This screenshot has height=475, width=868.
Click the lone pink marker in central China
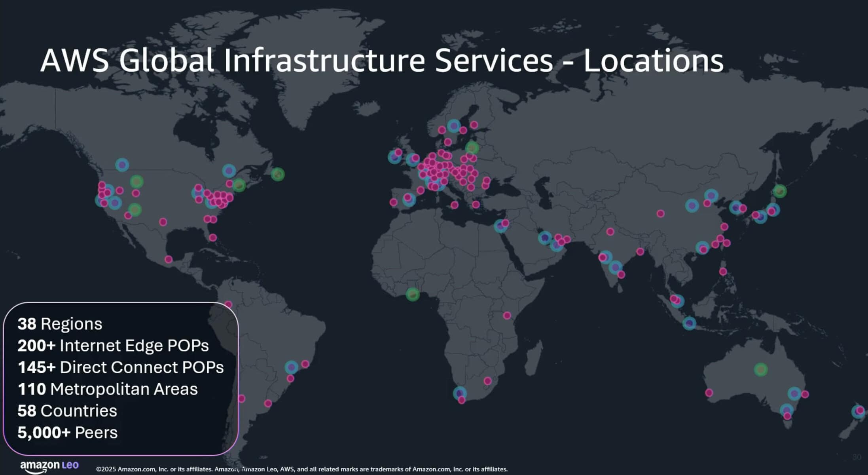point(660,214)
